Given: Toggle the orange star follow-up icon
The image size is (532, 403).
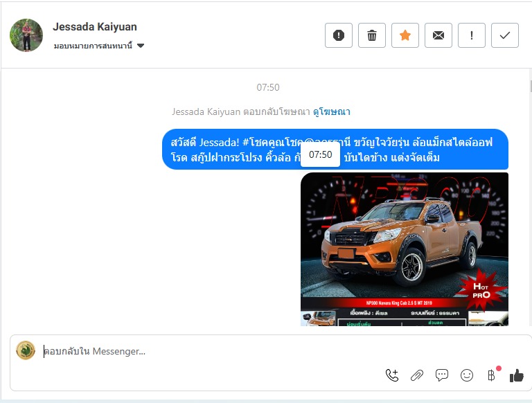Looking at the screenshot, I should coord(405,35).
